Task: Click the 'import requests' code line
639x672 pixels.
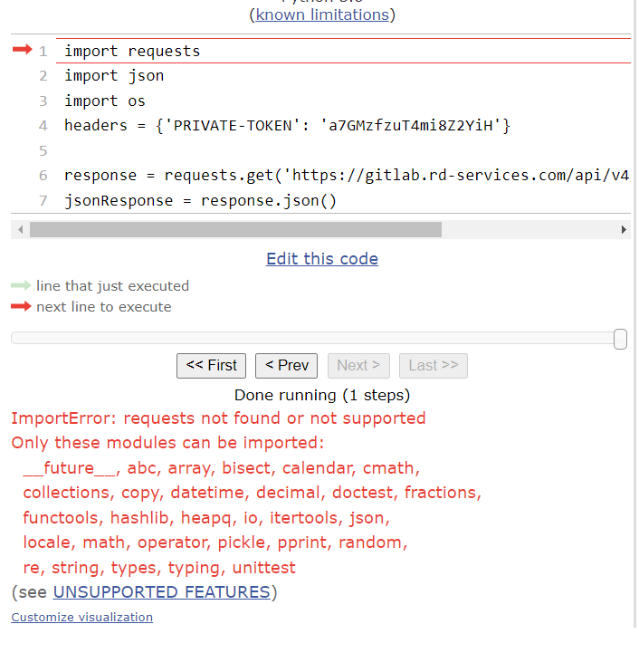Action: [x=132, y=52]
